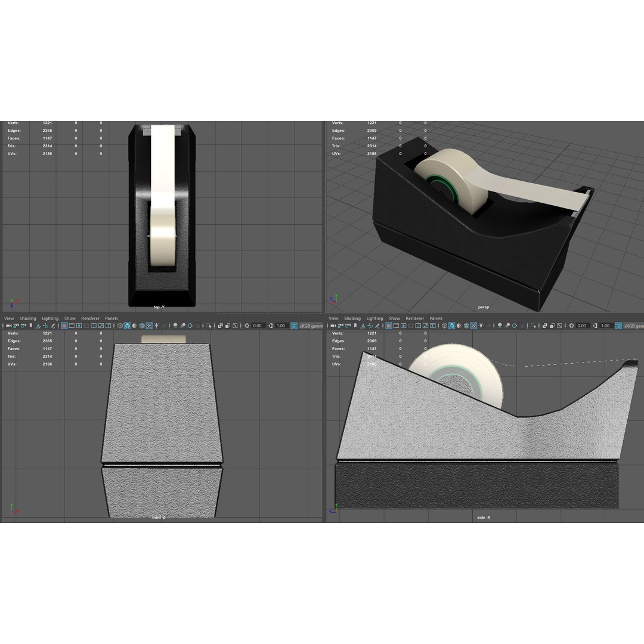Open Show menu in front view panel
Screen dimensions: 644x644
[70, 318]
